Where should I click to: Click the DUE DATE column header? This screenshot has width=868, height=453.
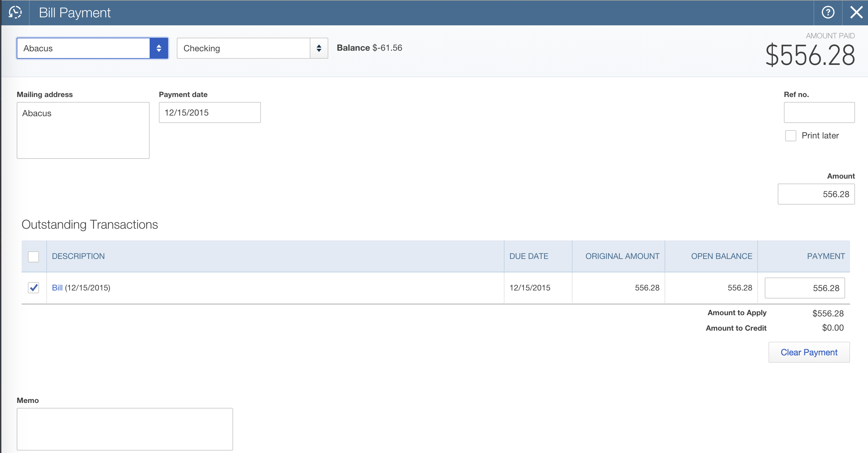point(529,256)
